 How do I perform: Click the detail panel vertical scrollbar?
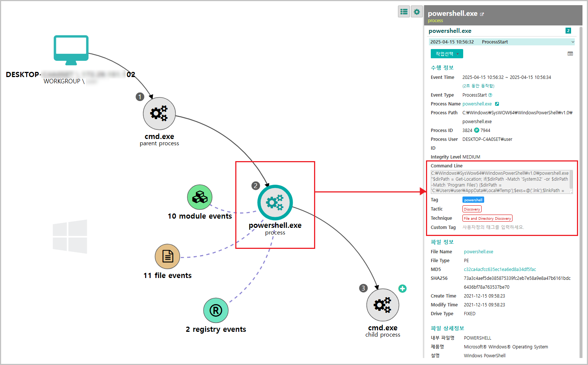(581, 192)
